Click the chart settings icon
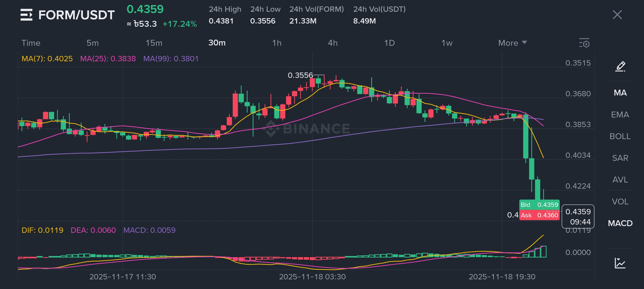The width and height of the screenshot is (644, 289). pyautogui.click(x=584, y=43)
